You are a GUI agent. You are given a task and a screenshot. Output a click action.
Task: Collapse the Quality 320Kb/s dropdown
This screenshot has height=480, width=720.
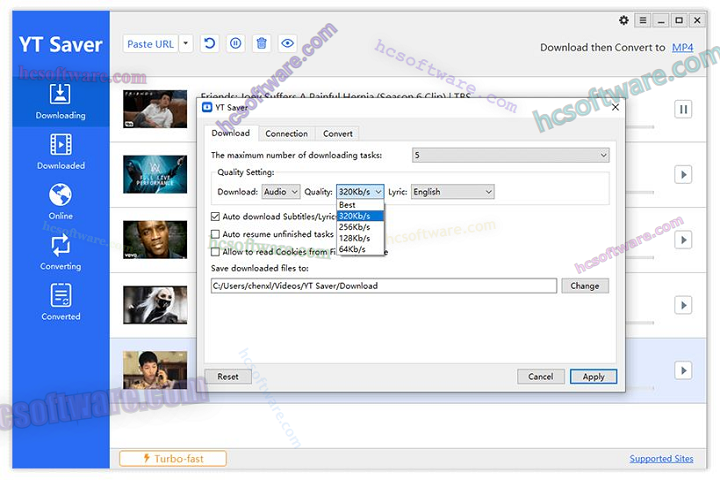click(x=360, y=192)
